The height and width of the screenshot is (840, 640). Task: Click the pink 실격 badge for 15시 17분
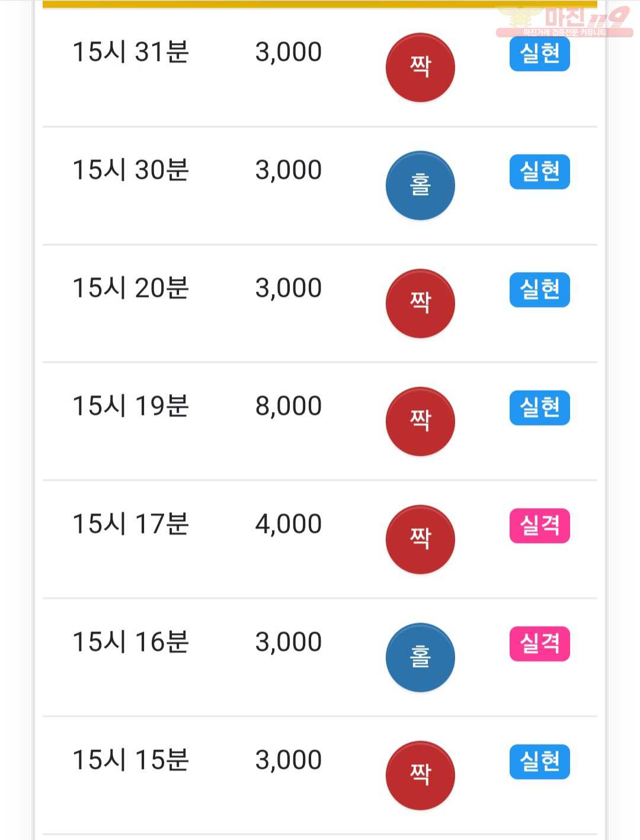pos(540,525)
